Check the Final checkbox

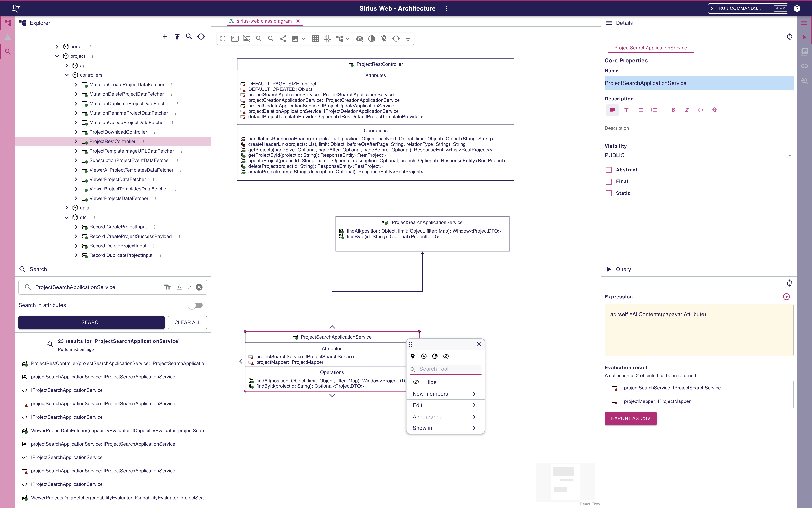[609, 181]
